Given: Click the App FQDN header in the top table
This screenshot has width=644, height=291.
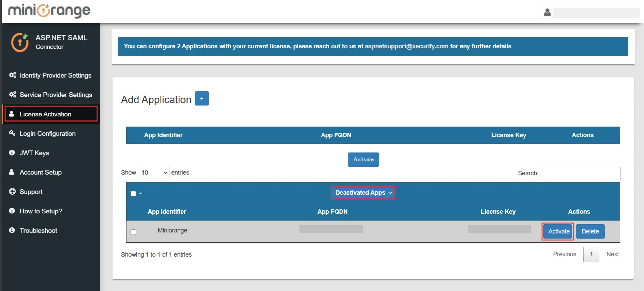Looking at the screenshot, I should (x=336, y=135).
